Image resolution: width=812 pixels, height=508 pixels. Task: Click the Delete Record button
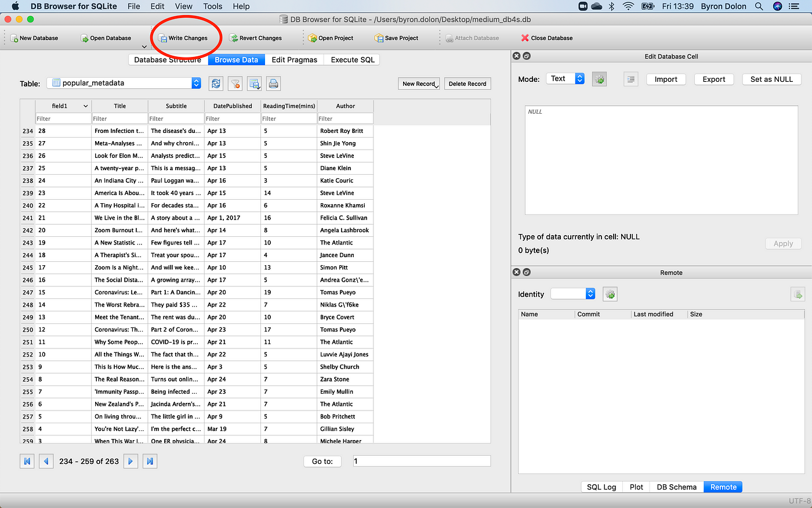pyautogui.click(x=467, y=84)
